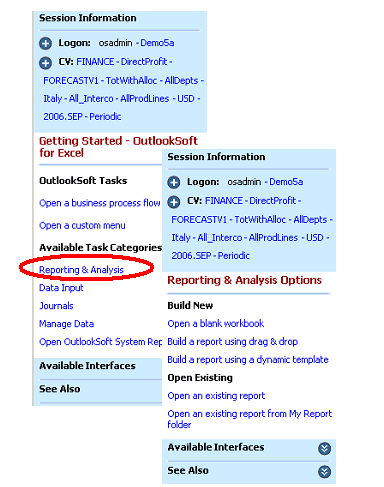Expand See Also chevron in right panel
This screenshot has height=487, width=384.
(324, 472)
